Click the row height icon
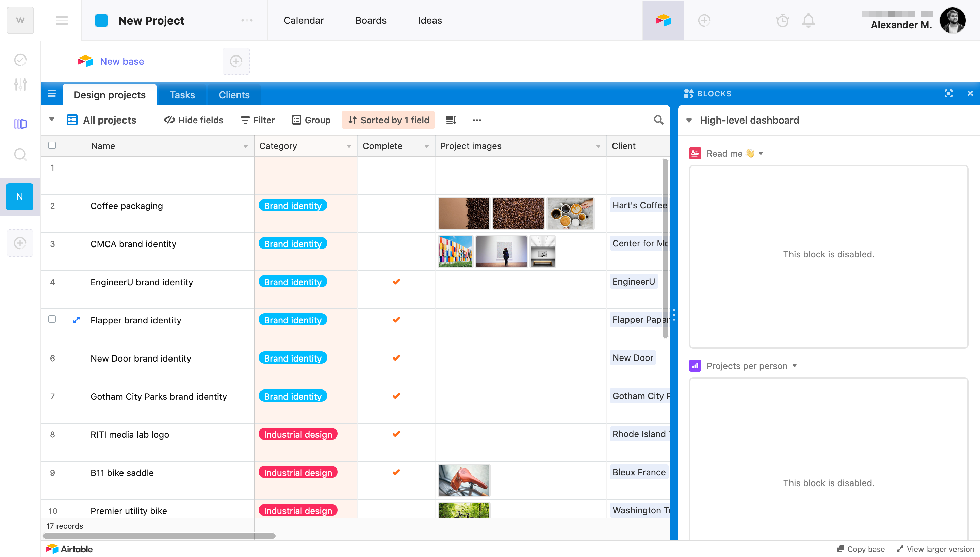 (451, 120)
